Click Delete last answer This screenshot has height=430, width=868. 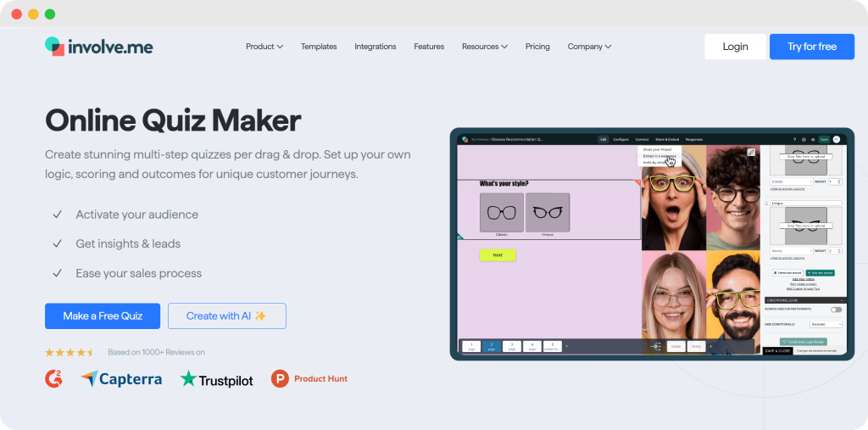click(787, 273)
